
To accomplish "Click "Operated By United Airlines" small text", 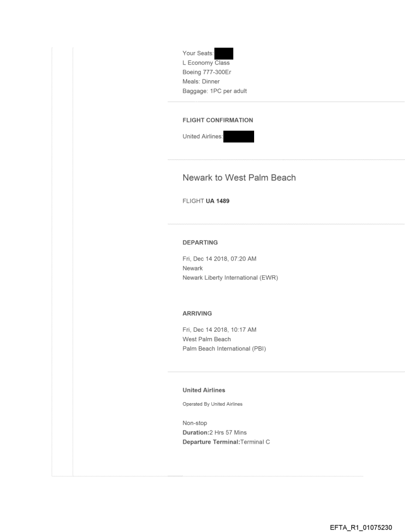I will click(212, 404).
